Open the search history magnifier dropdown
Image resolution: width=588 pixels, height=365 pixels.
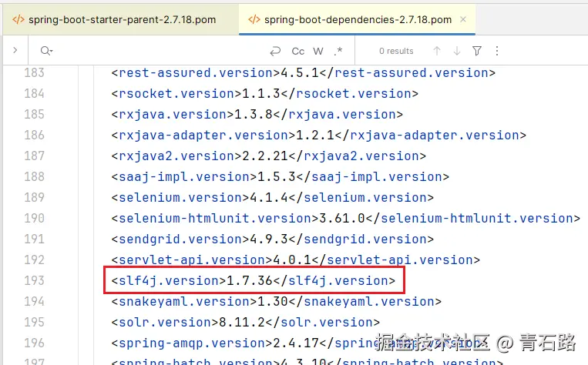pos(46,51)
